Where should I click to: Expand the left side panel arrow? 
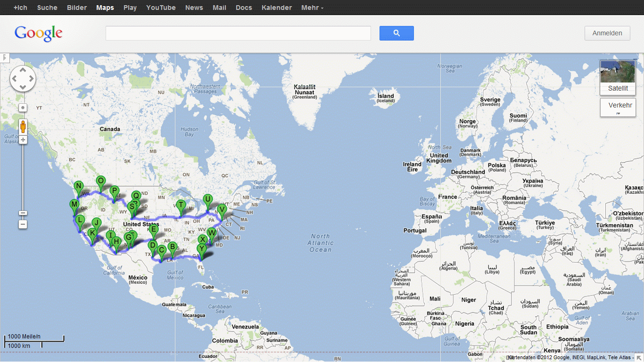(4, 58)
